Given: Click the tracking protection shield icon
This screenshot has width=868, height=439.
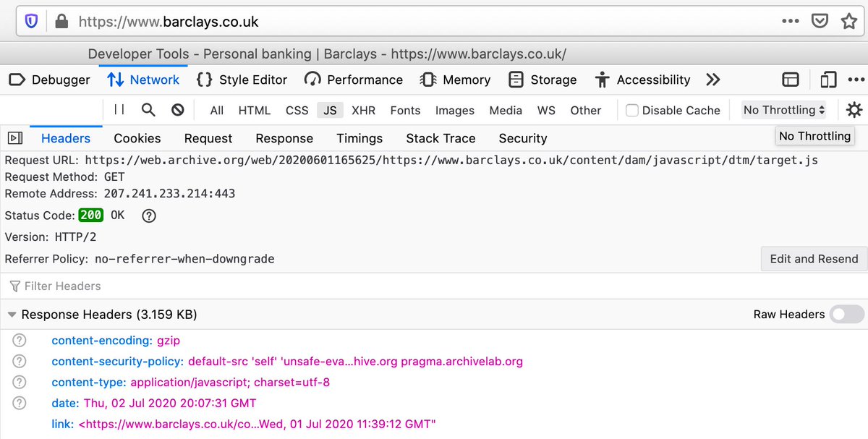Looking at the screenshot, I should click(x=31, y=21).
